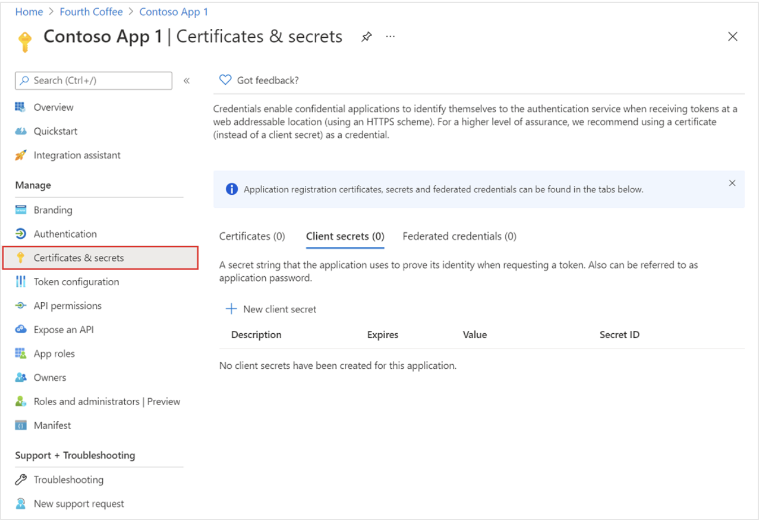Click the Roles and administrators person icon
Viewport: 760px width, 532px height.
[x=20, y=402]
